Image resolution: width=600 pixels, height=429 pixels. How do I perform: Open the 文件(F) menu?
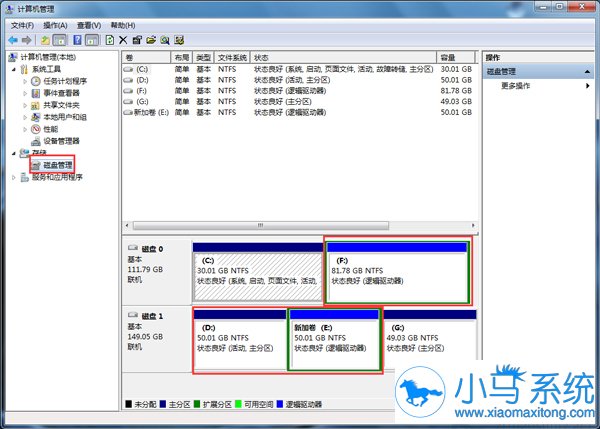[x=22, y=25]
